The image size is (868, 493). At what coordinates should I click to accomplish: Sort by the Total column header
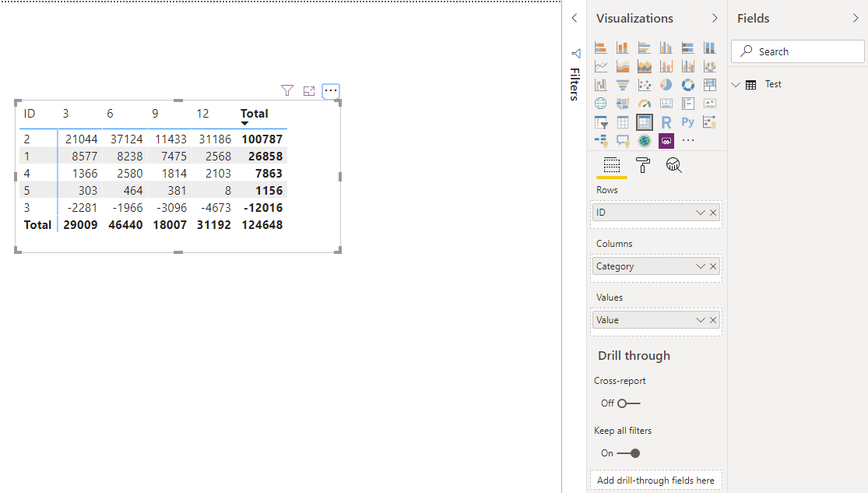click(254, 114)
